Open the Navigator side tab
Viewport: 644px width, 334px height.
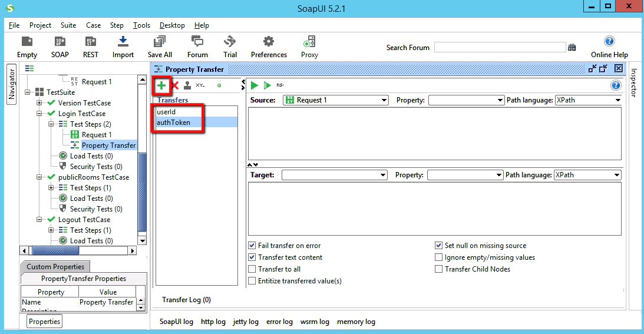coord(12,84)
